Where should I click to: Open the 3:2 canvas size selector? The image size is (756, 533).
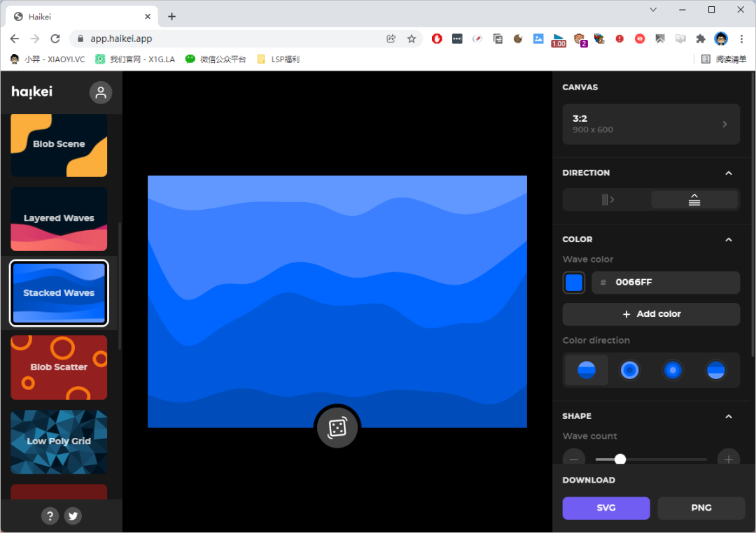pyautogui.click(x=651, y=124)
